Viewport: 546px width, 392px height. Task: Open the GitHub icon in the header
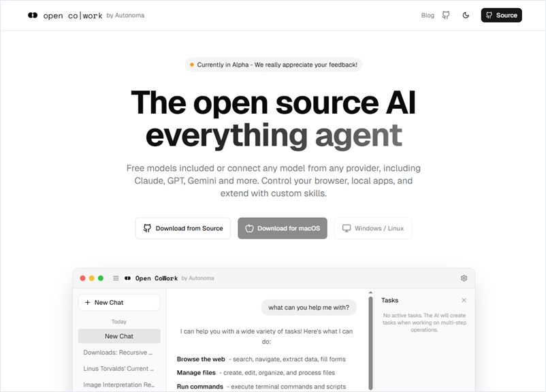tap(446, 15)
